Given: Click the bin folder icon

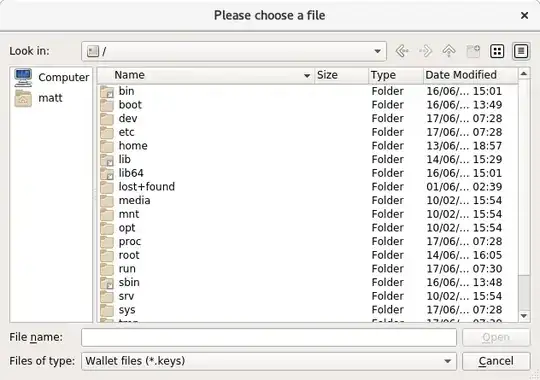Looking at the screenshot, I should coord(107,91).
